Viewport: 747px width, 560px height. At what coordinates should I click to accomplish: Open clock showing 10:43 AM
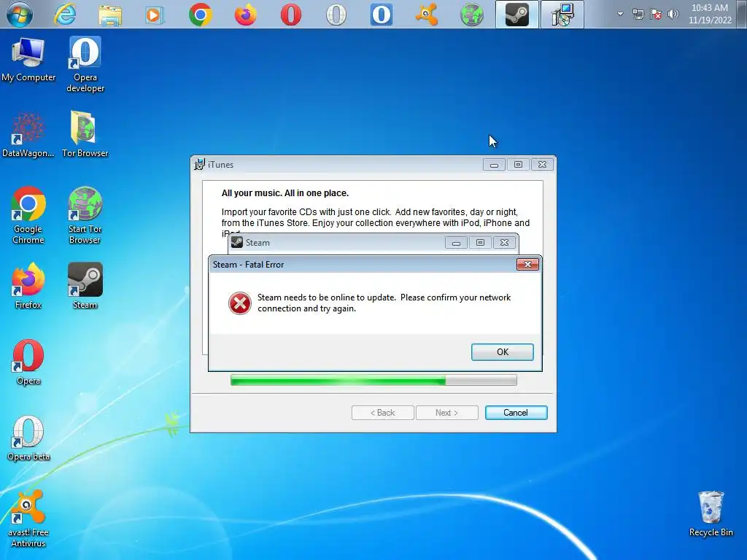(710, 14)
